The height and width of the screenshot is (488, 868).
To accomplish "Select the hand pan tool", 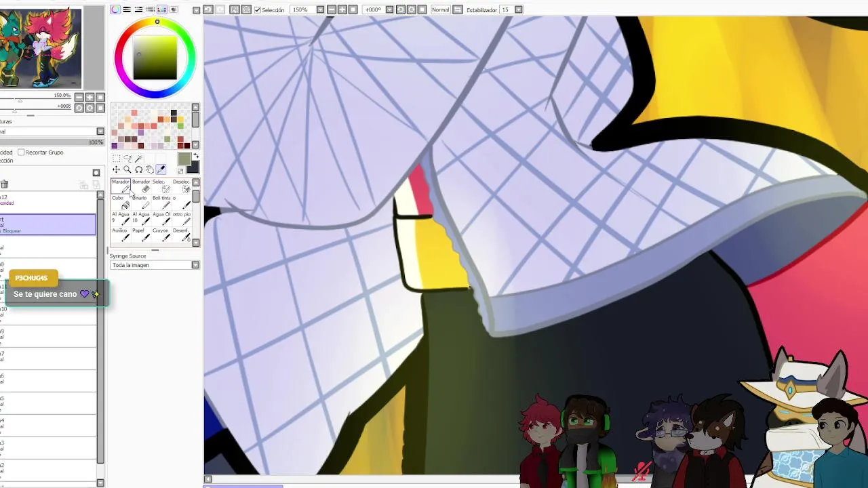I will [150, 169].
